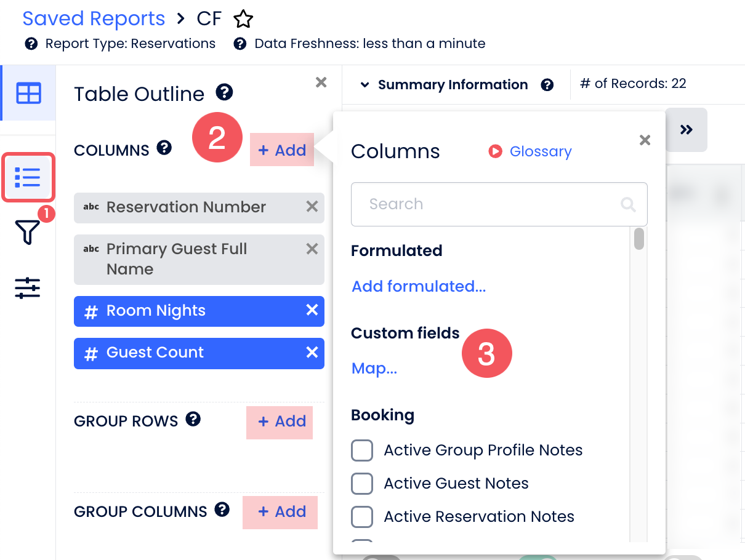Click the Columns list scrollbar thumb
745x560 pixels.
(x=639, y=239)
